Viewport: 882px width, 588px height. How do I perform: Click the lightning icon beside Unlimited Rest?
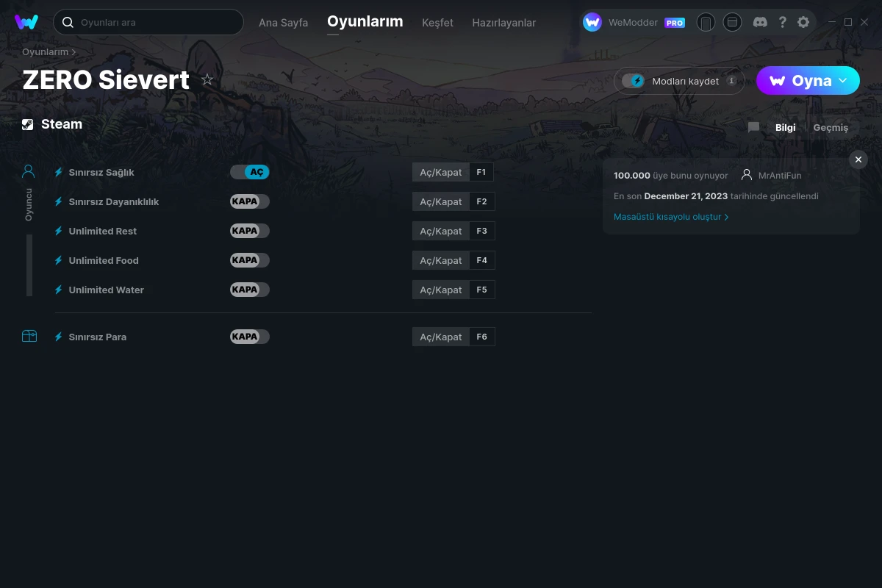click(59, 231)
